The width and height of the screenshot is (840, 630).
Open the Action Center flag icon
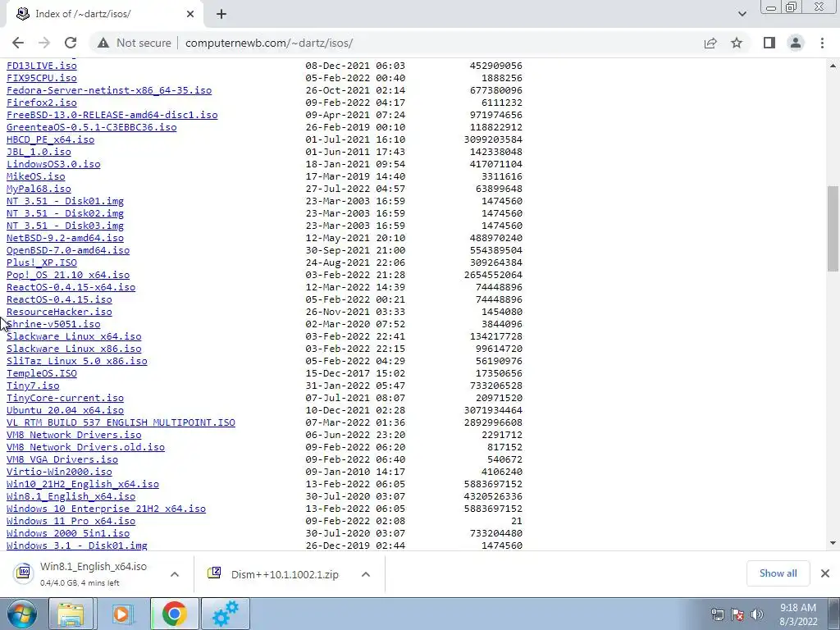click(x=737, y=614)
